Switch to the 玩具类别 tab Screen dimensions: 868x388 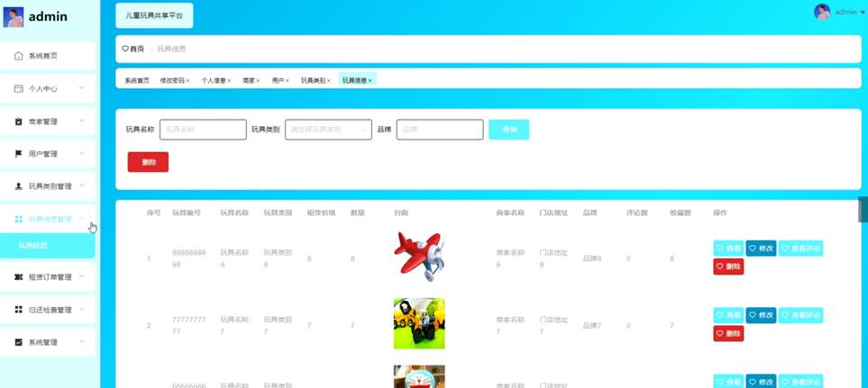click(x=314, y=81)
